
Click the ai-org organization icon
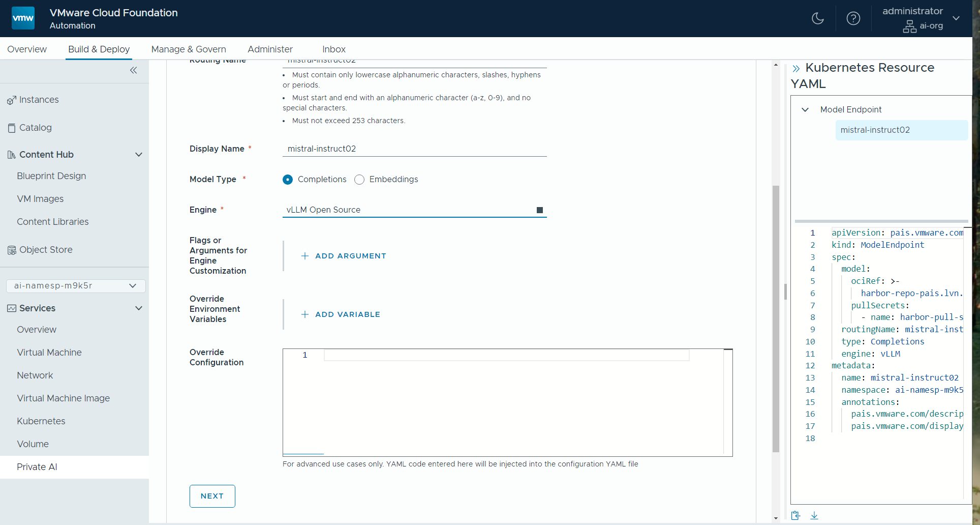click(909, 26)
